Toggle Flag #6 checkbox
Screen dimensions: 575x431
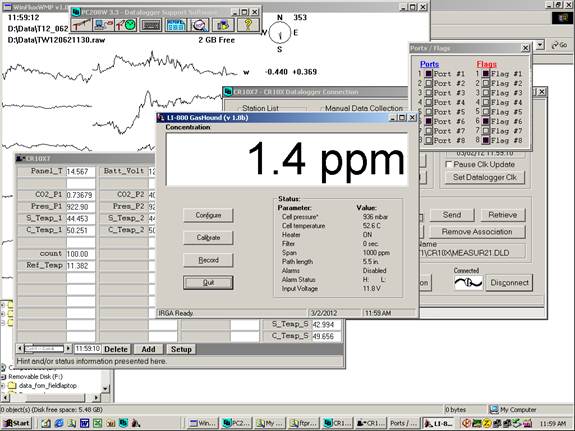tap(486, 121)
